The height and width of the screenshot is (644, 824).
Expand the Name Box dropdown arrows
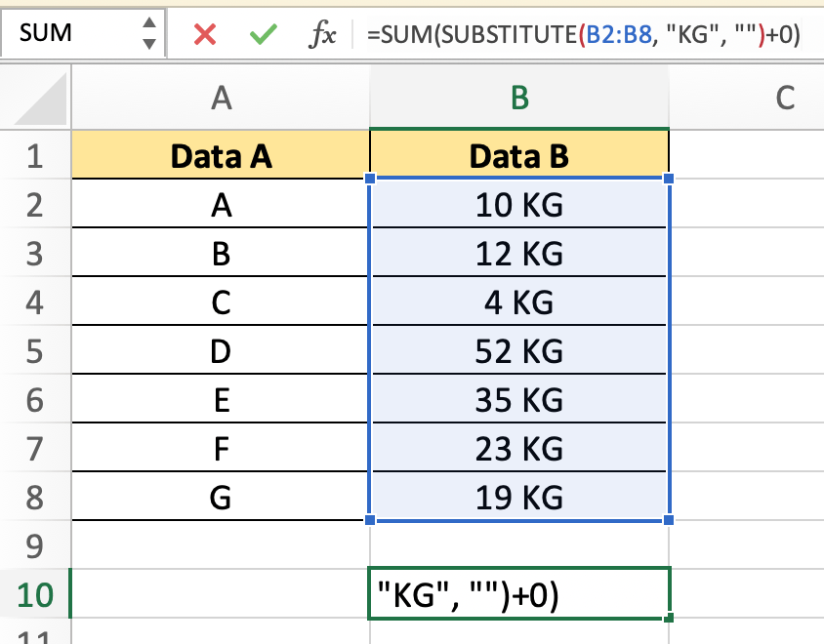[x=148, y=34]
